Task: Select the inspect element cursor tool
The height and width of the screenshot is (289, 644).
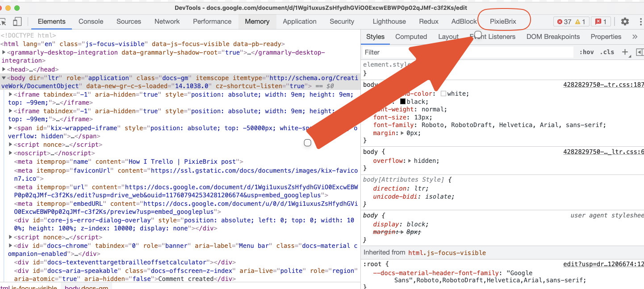Action: coord(4,21)
